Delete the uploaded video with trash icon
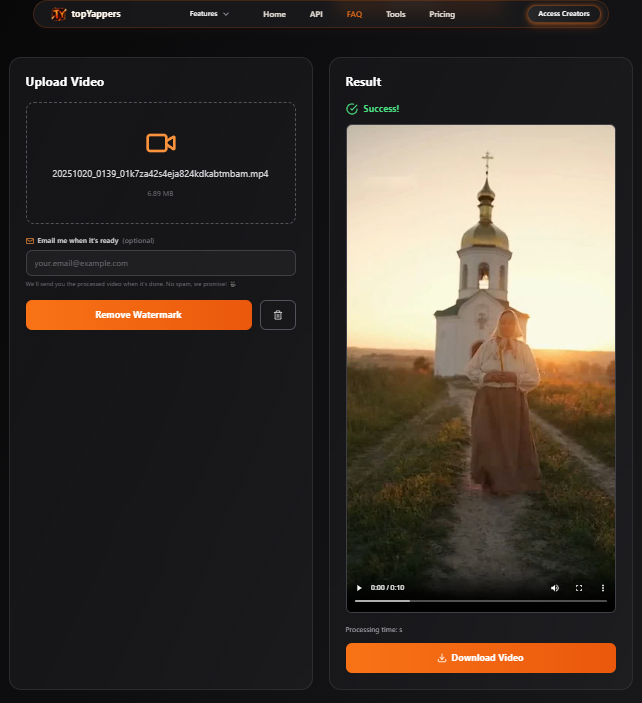This screenshot has width=642, height=703. [x=278, y=315]
